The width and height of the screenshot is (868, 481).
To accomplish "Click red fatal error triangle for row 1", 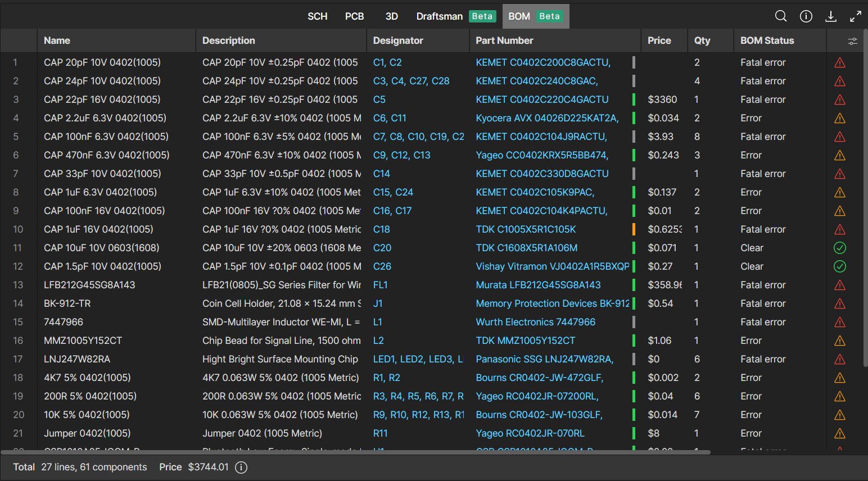I will coord(839,62).
